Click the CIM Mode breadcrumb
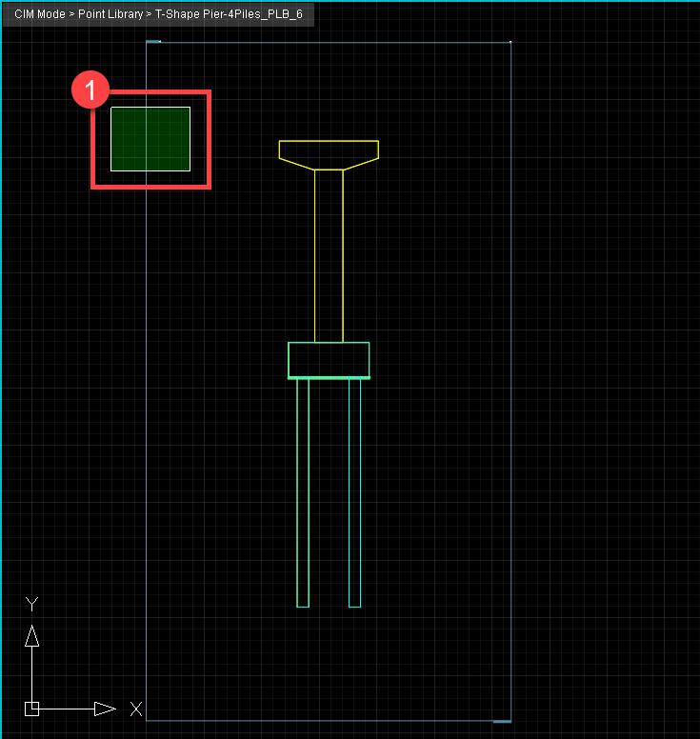The height and width of the screenshot is (739, 700). pyautogui.click(x=40, y=14)
